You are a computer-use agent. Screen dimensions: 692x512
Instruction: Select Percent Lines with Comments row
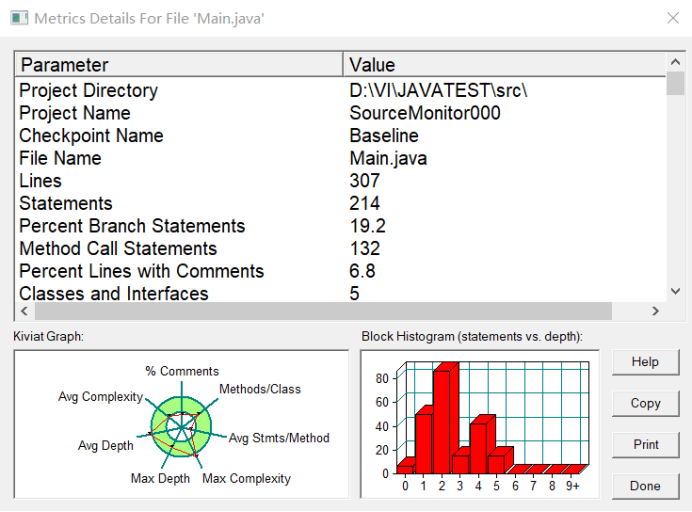pyautogui.click(x=340, y=271)
